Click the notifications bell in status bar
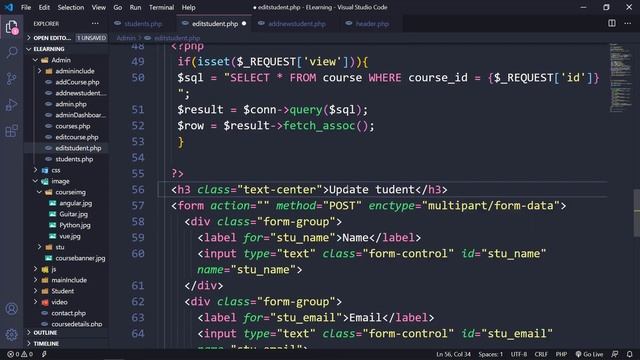This screenshot has height=360, width=640. point(629,354)
